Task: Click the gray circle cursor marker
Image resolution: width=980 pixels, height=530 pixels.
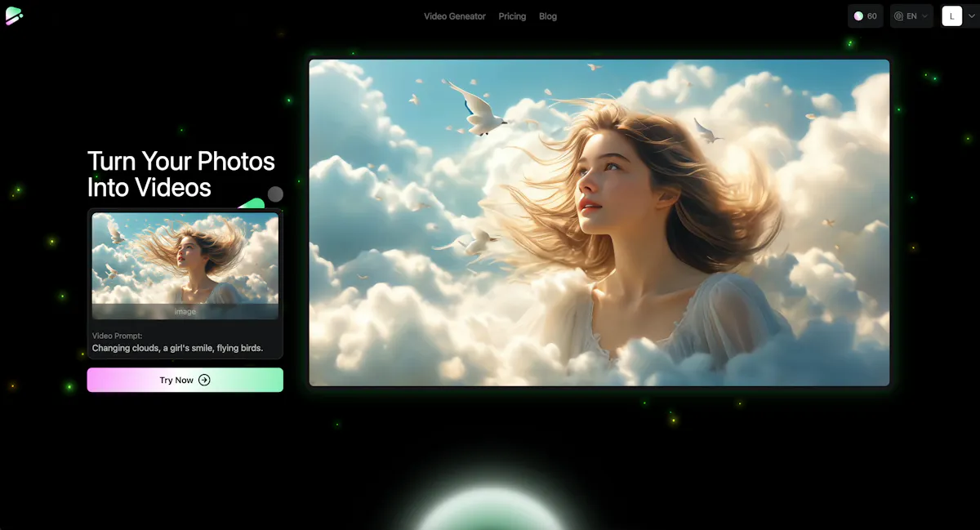Action: (276, 194)
